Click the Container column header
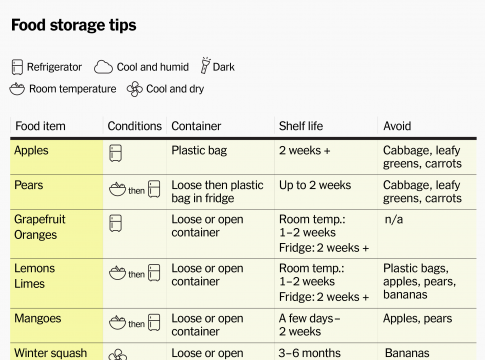485x360 pixels. [x=196, y=126]
